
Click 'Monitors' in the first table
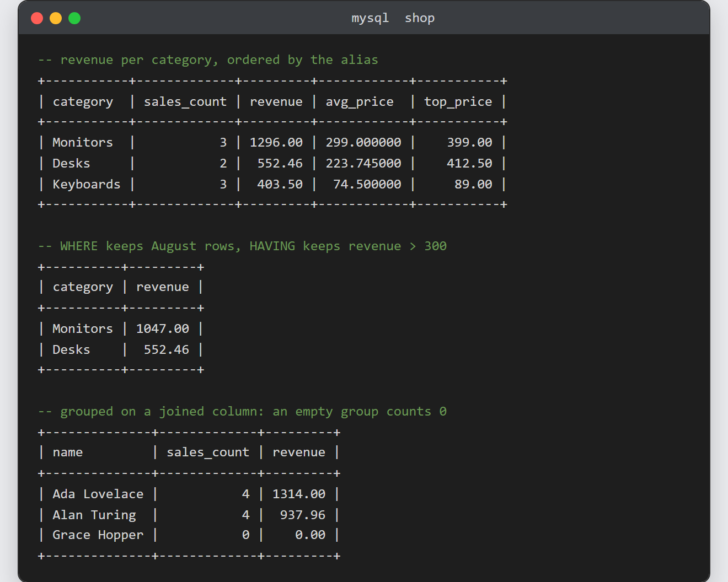click(83, 143)
